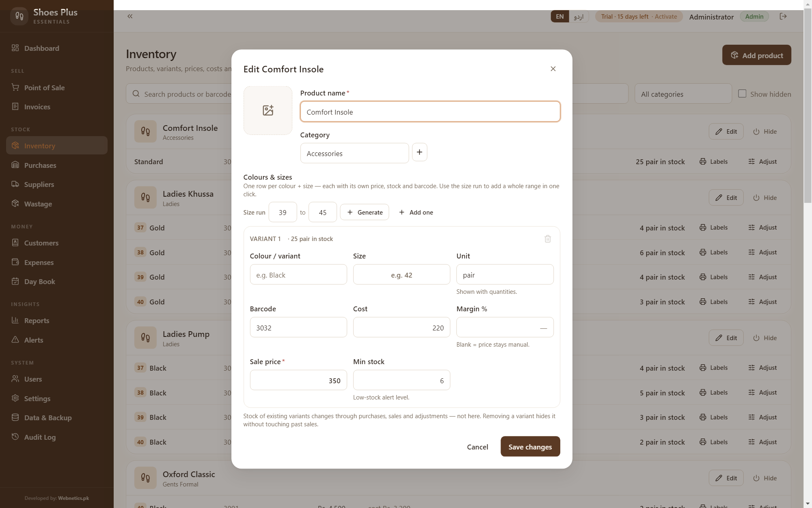Click size run end field 45

323,212
